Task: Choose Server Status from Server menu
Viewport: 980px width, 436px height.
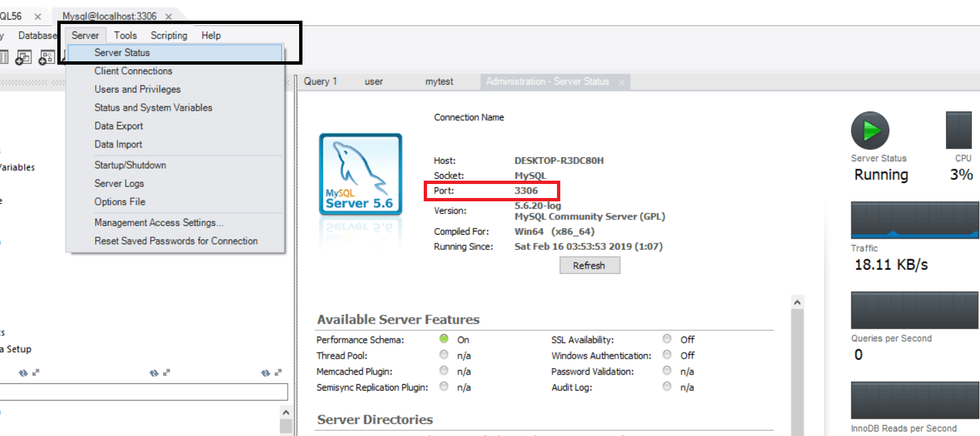Action: [x=175, y=53]
